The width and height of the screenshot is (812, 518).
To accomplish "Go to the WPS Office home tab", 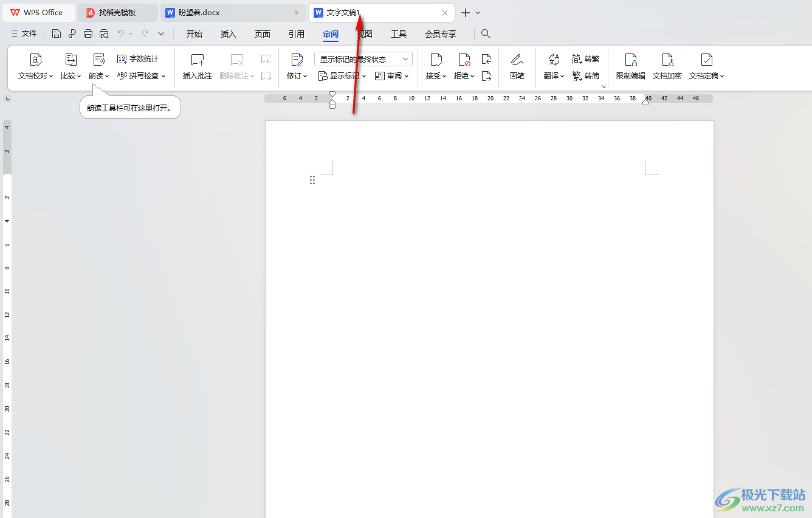I will point(38,12).
